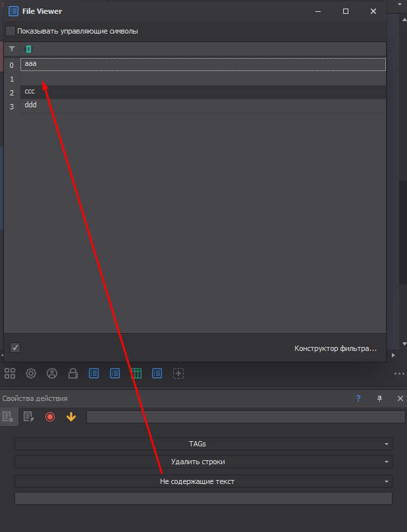Click the empty text field below Не содержащие текст
This screenshot has width=407, height=532.
click(x=203, y=498)
